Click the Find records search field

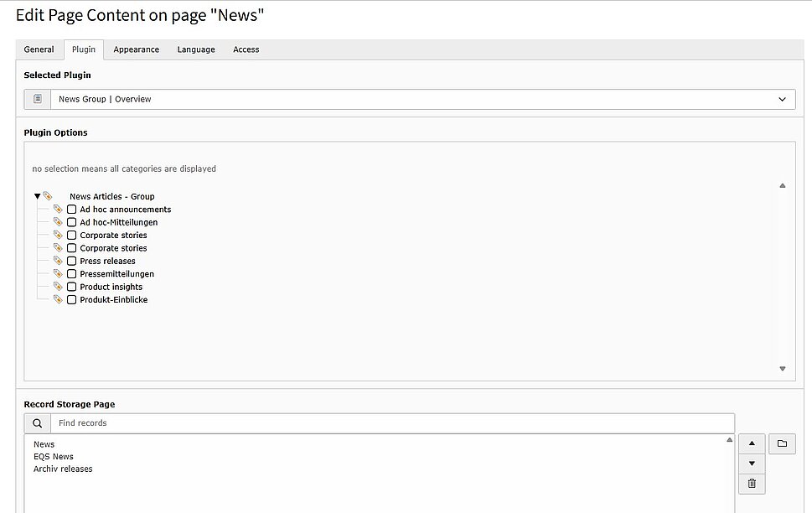(391, 423)
